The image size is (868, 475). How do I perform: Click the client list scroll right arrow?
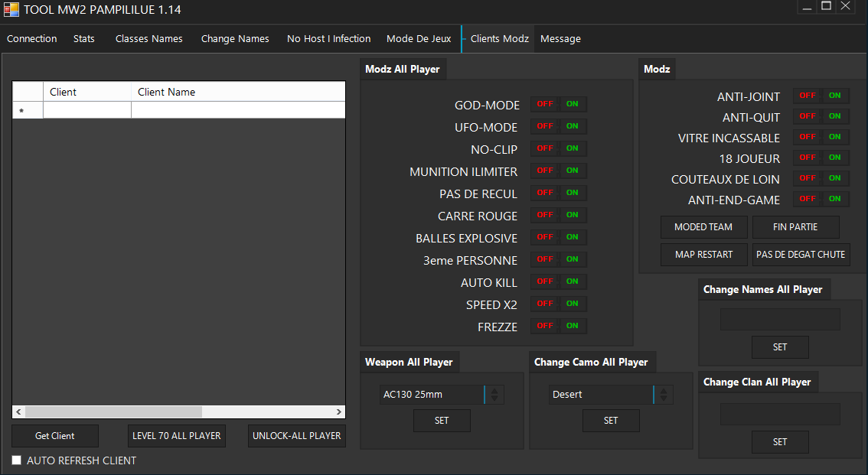(339, 412)
